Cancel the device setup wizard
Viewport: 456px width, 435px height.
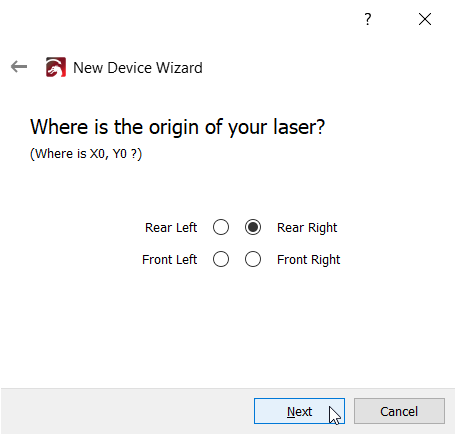coord(399,411)
